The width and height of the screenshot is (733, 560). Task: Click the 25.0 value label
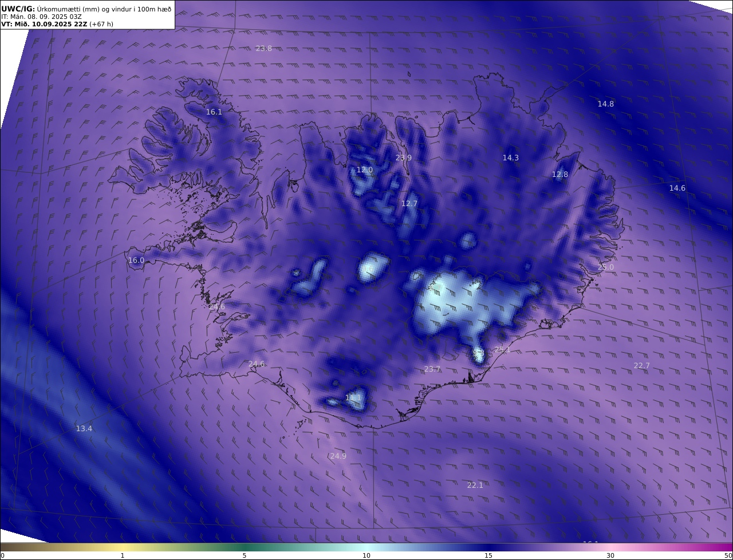605,267
